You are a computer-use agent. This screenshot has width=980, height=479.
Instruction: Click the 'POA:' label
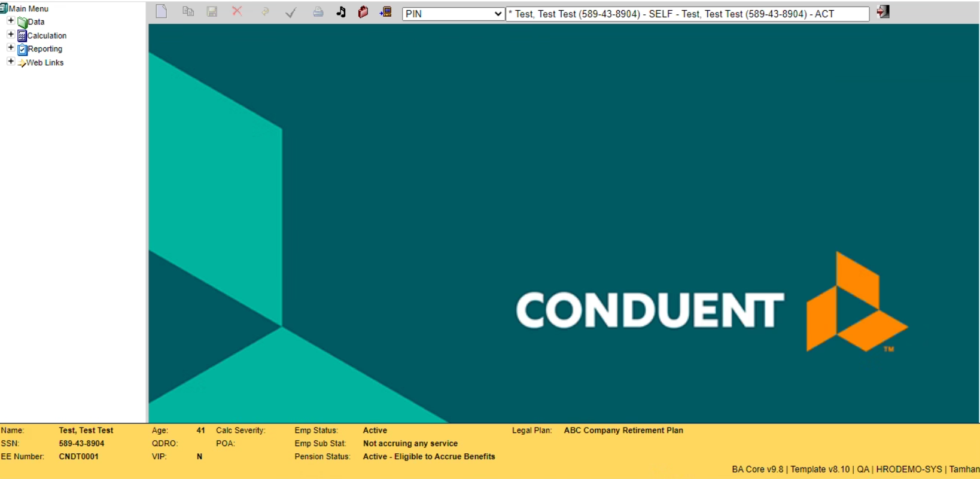click(226, 443)
